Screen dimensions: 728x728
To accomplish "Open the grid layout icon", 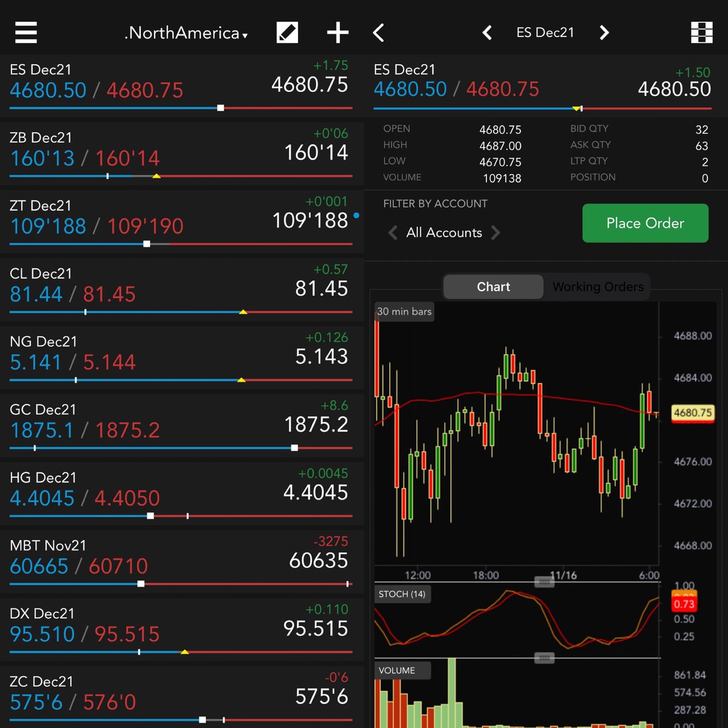I will pos(702,33).
